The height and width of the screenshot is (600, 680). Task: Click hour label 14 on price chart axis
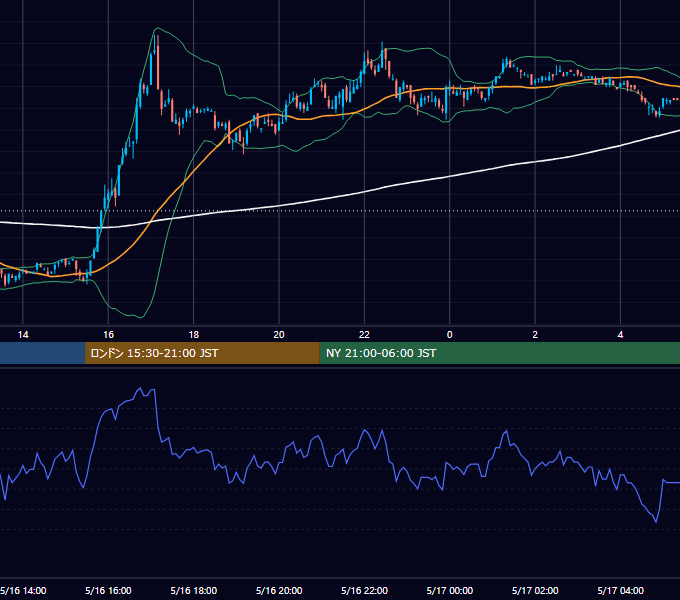(x=23, y=335)
